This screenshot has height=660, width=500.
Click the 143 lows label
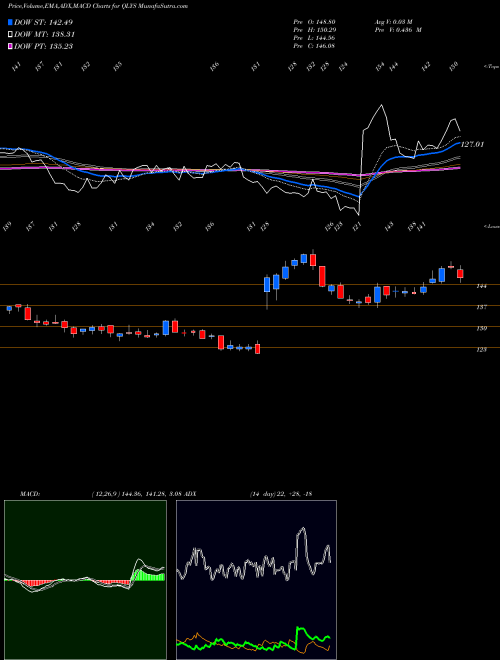tap(389, 226)
